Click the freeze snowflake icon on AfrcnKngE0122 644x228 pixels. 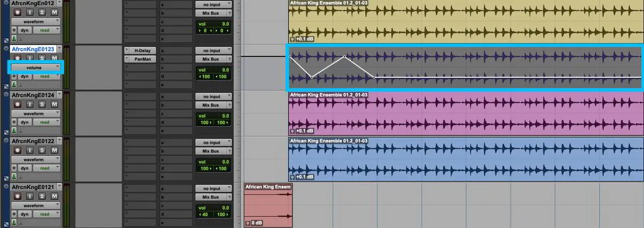pyautogui.click(x=14, y=168)
